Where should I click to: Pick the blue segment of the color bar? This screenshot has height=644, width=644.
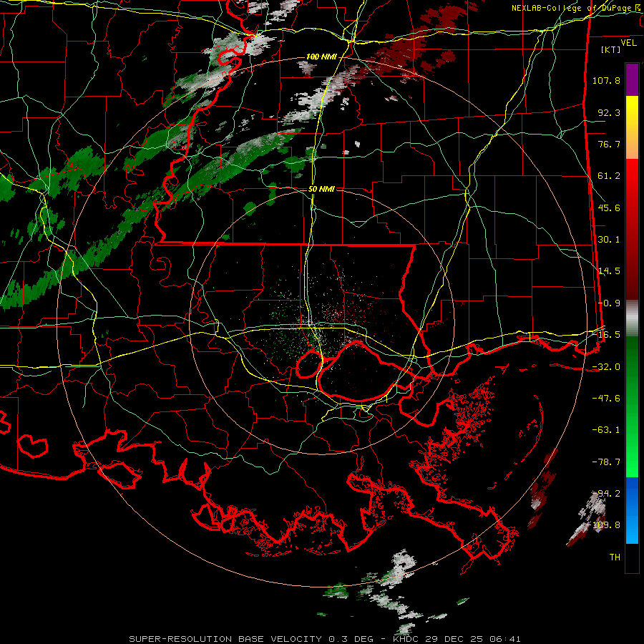click(632, 510)
